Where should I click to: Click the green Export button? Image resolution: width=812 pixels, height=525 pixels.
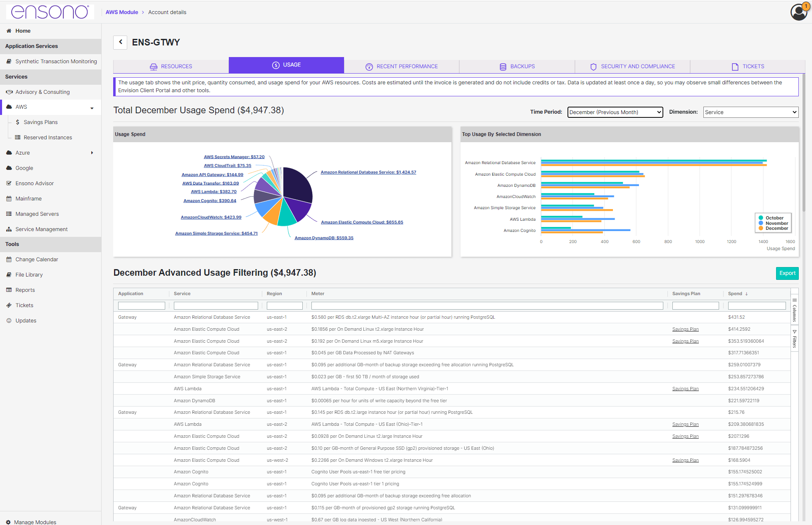[x=787, y=273]
